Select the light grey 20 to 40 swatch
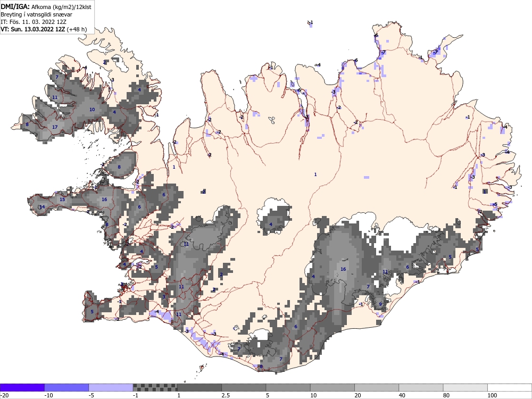The width and height of the screenshot is (532, 399). pyautogui.click(x=377, y=387)
